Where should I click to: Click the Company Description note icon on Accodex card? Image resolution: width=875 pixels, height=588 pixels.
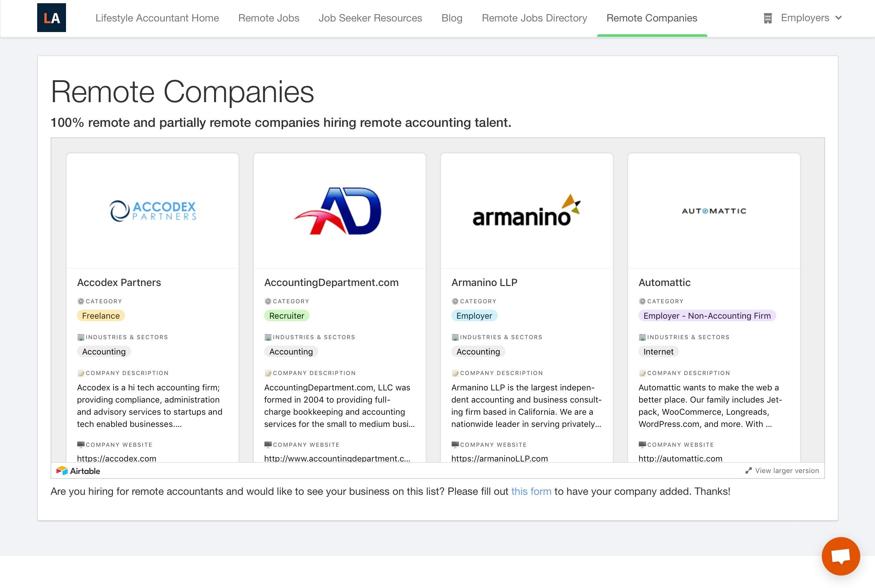[x=81, y=373]
